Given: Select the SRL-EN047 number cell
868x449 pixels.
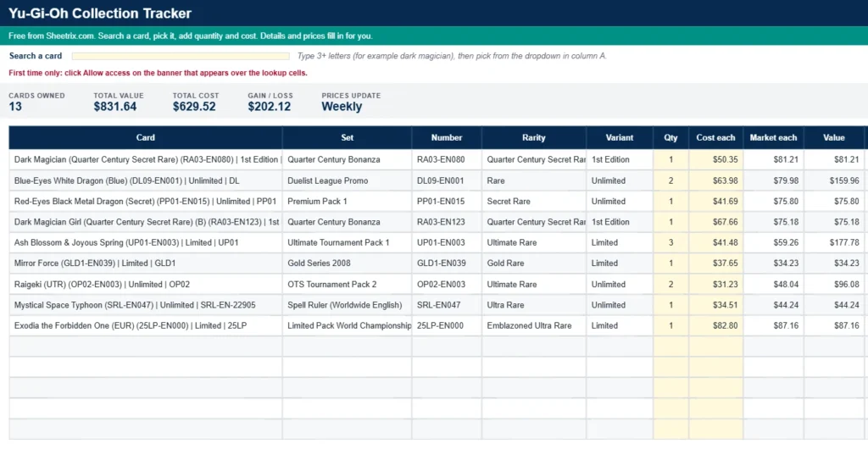Looking at the screenshot, I should (447, 305).
